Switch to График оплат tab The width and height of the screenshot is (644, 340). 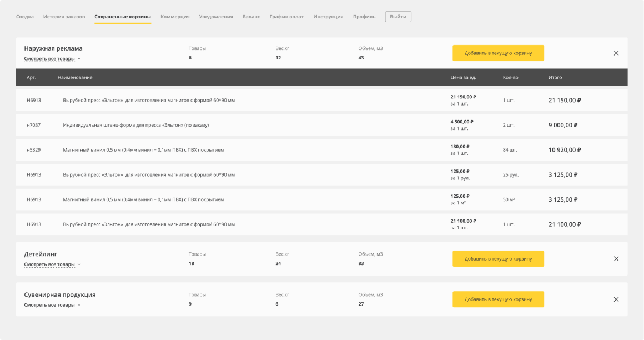pos(286,17)
